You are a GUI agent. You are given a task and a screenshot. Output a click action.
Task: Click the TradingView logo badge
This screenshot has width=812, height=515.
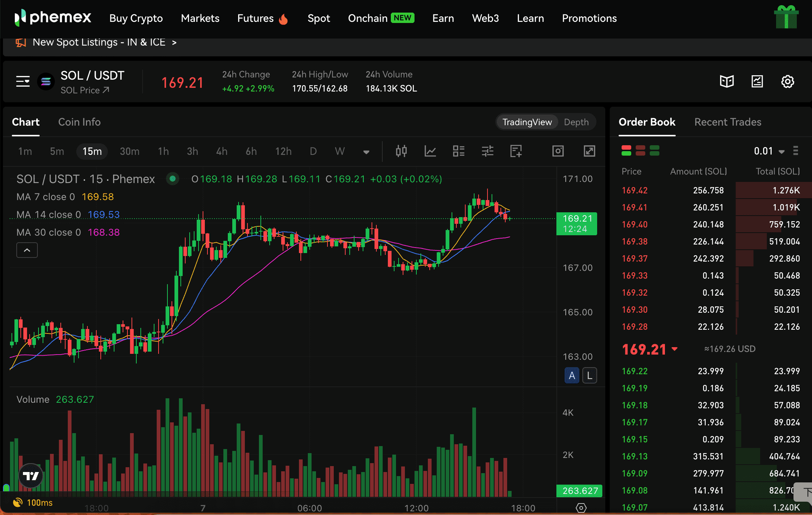pyautogui.click(x=31, y=476)
